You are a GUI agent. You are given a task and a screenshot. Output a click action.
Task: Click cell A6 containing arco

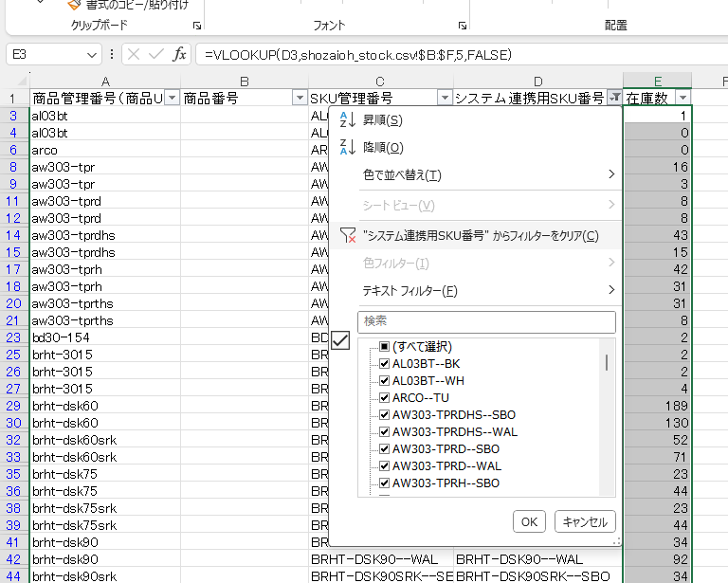click(x=105, y=150)
